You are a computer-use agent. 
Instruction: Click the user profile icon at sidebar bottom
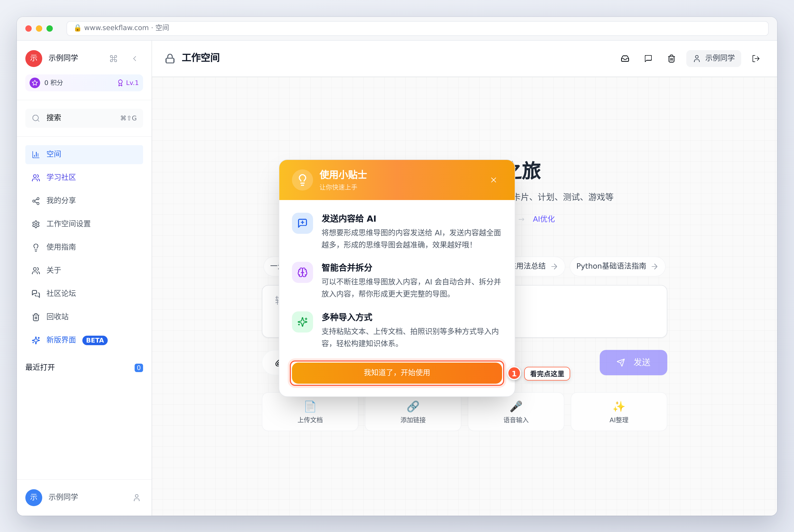click(137, 497)
